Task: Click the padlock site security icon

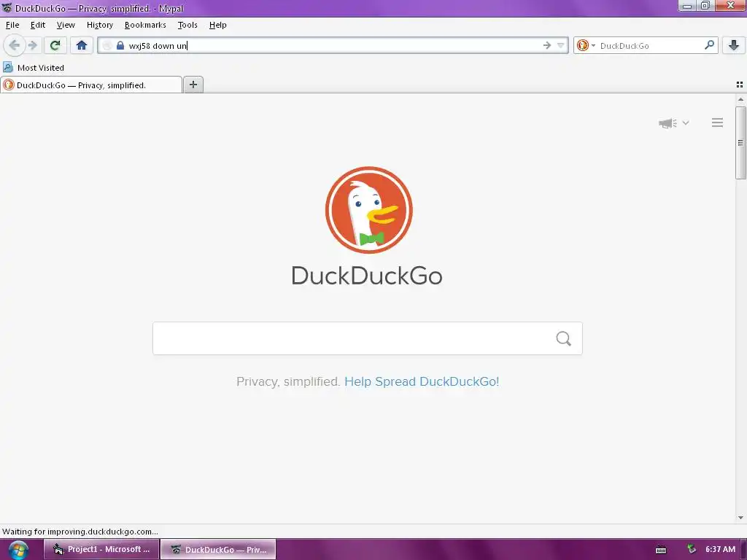Action: click(120, 45)
